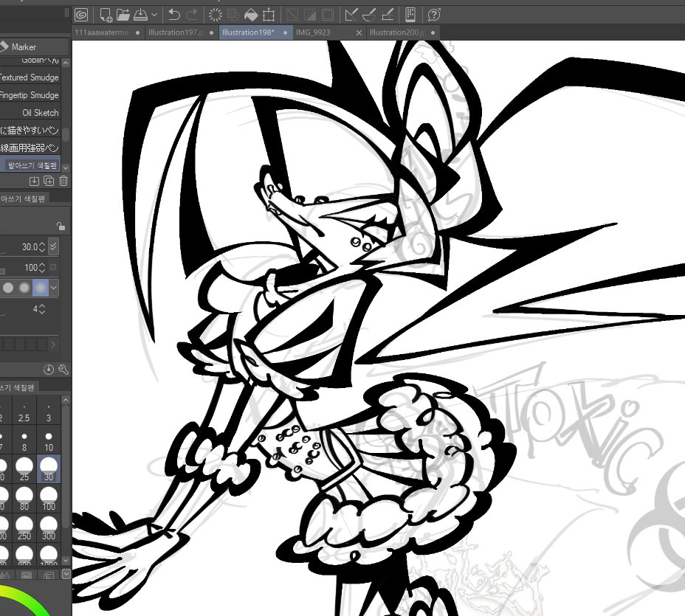Choose the 線画用強弱ペン brush
The width and height of the screenshot is (685, 616).
point(30,148)
